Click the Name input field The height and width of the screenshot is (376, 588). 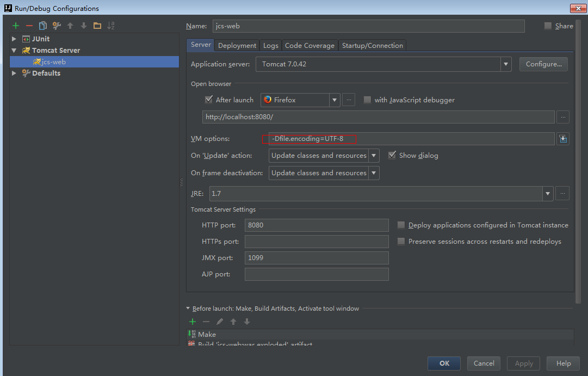point(368,26)
